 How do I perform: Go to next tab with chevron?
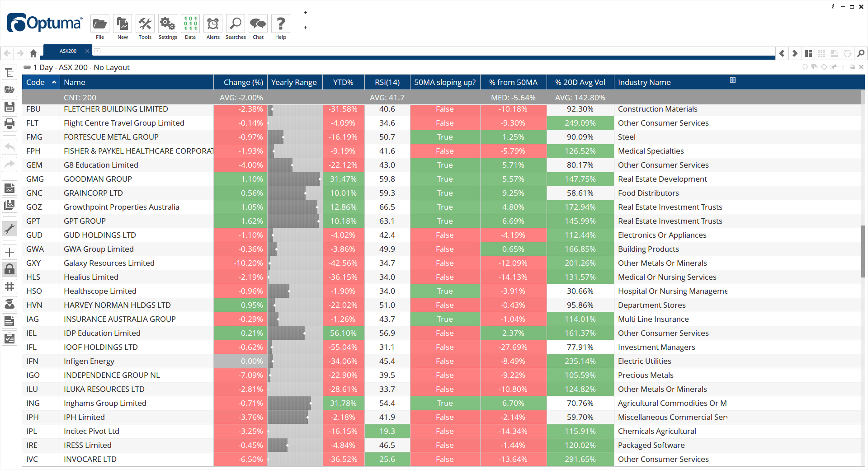point(795,53)
